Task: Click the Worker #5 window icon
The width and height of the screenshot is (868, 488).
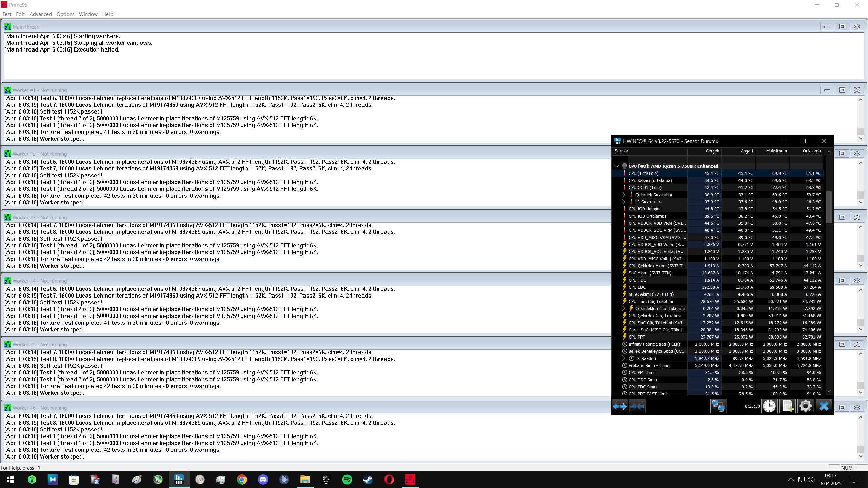Action: (7, 344)
